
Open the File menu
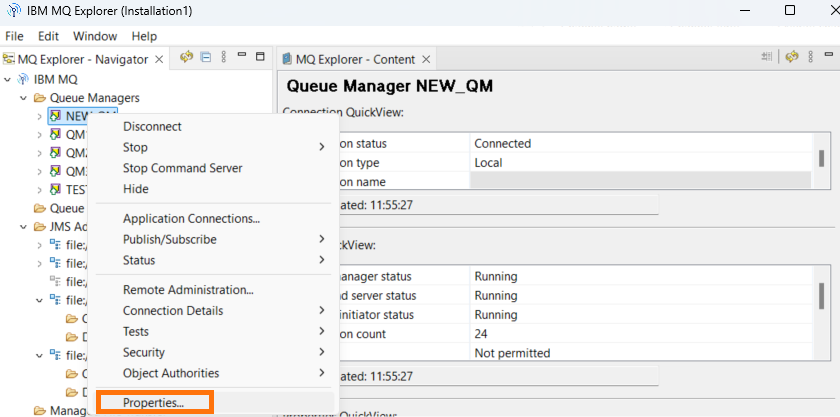[x=14, y=36]
